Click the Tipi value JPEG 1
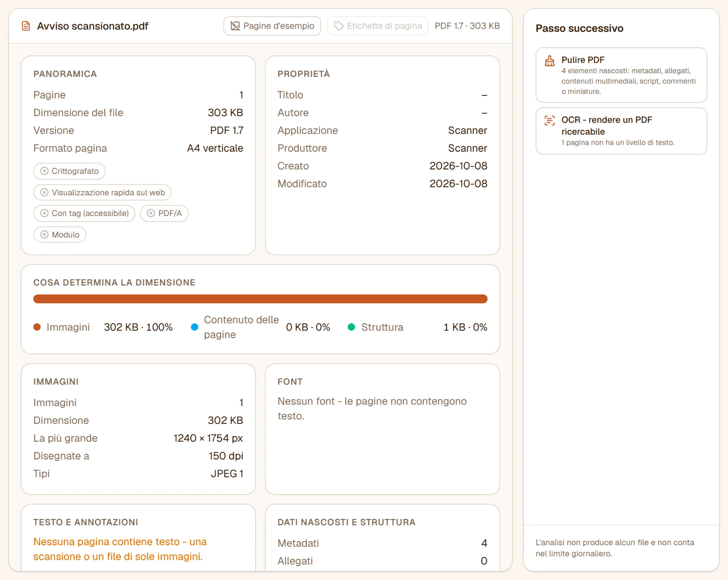Image resolution: width=728 pixels, height=580 pixels. 227,474
